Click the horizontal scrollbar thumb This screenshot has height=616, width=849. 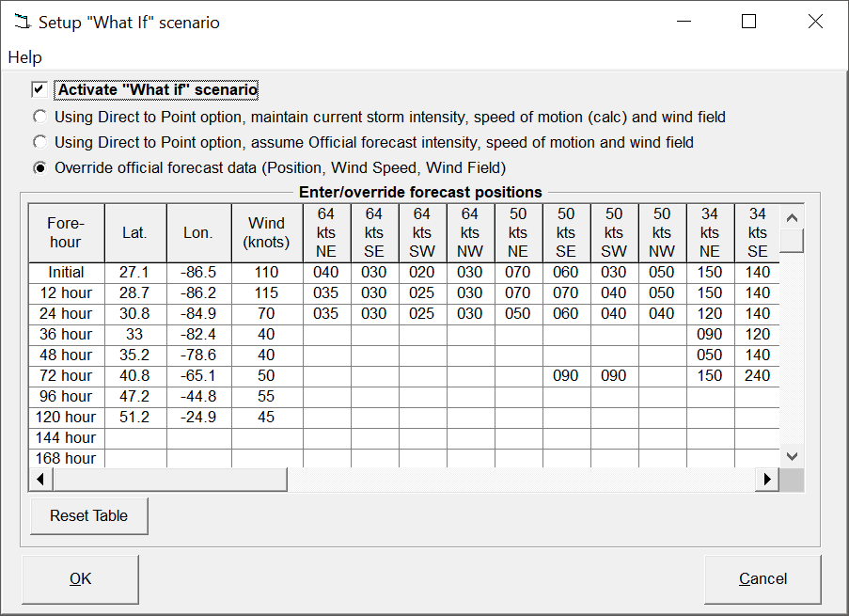pos(169,480)
